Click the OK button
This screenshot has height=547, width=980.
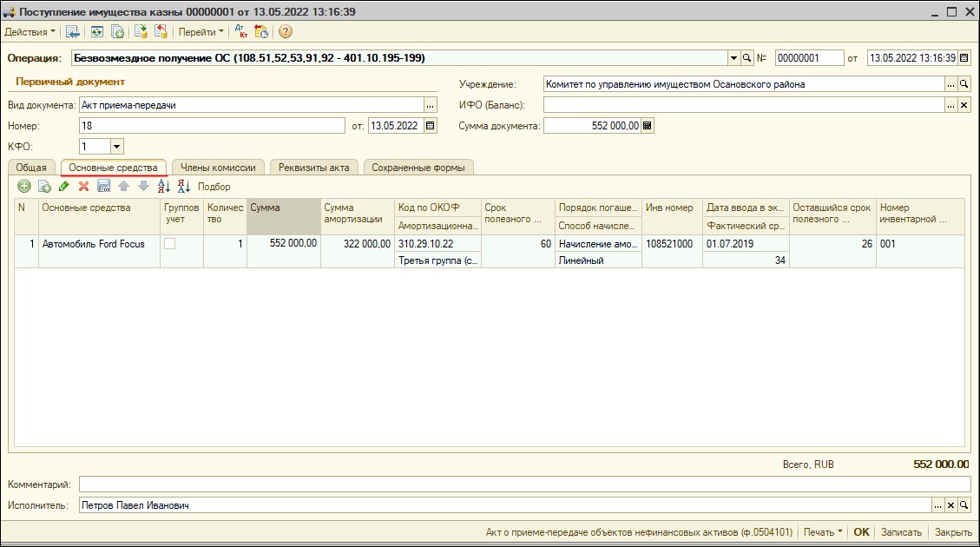[x=861, y=532]
